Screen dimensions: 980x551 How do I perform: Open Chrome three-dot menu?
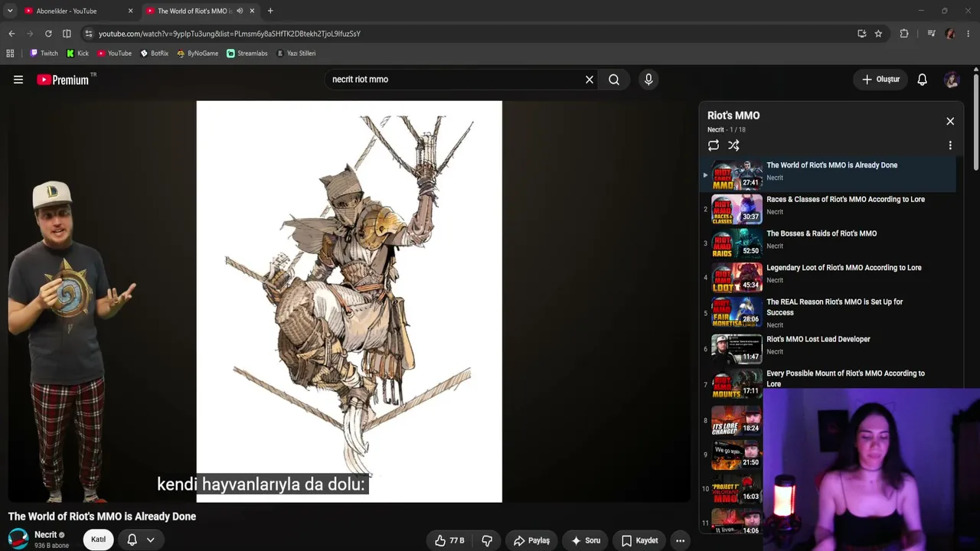click(969, 34)
